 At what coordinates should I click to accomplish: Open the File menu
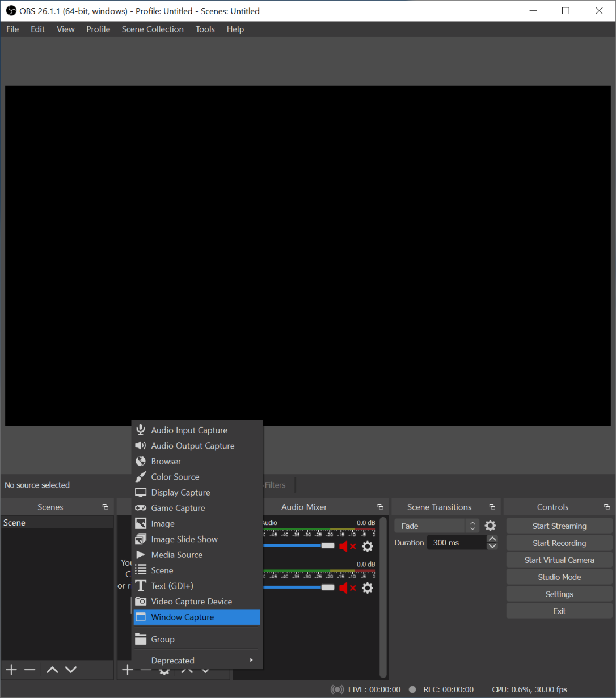pyautogui.click(x=12, y=29)
